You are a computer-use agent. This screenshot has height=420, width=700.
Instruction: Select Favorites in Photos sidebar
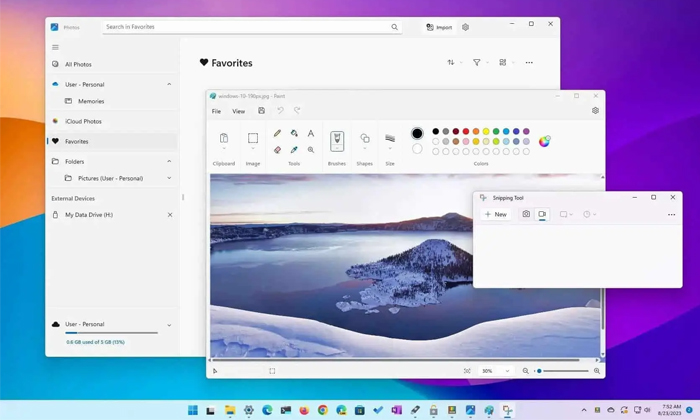tap(112, 141)
